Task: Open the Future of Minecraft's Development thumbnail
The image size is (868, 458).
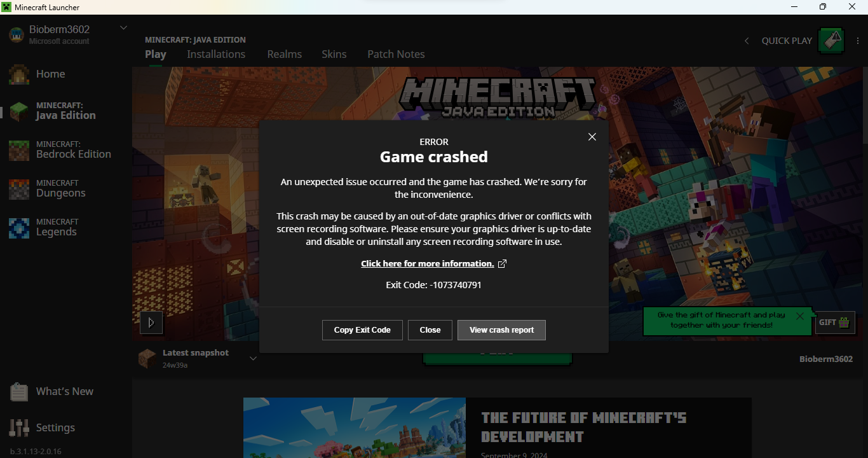Action: pyautogui.click(x=355, y=428)
